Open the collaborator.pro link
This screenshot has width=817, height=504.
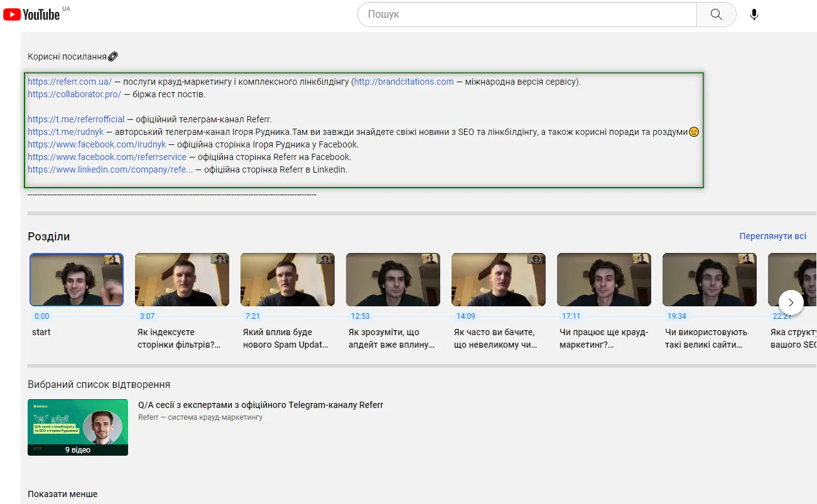point(74,94)
